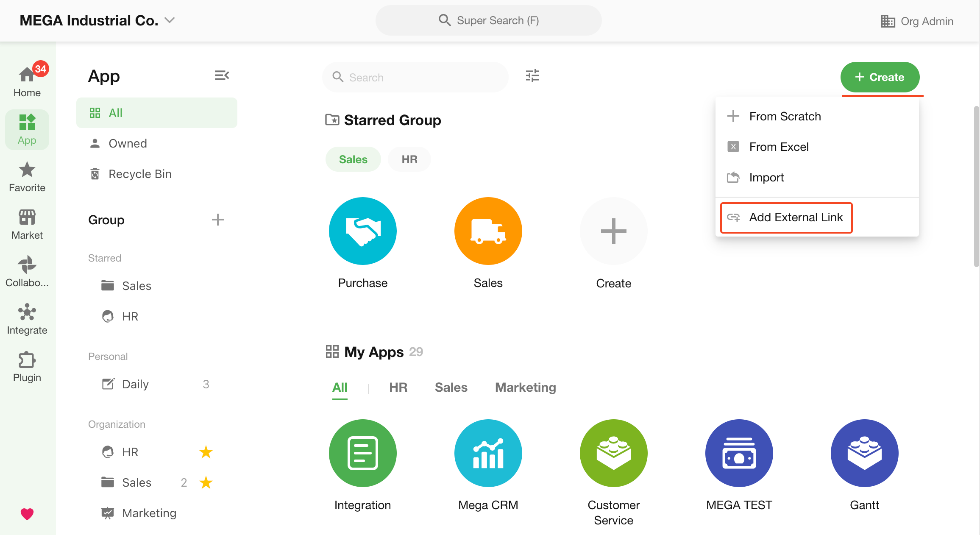This screenshot has width=980, height=535.
Task: Go to Plugin section in sidebar
Action: 27,367
